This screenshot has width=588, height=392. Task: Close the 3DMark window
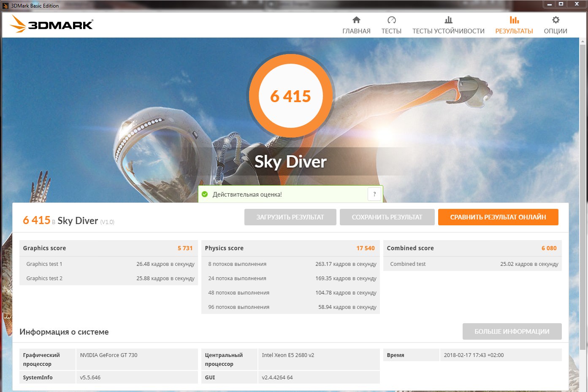coord(577,4)
